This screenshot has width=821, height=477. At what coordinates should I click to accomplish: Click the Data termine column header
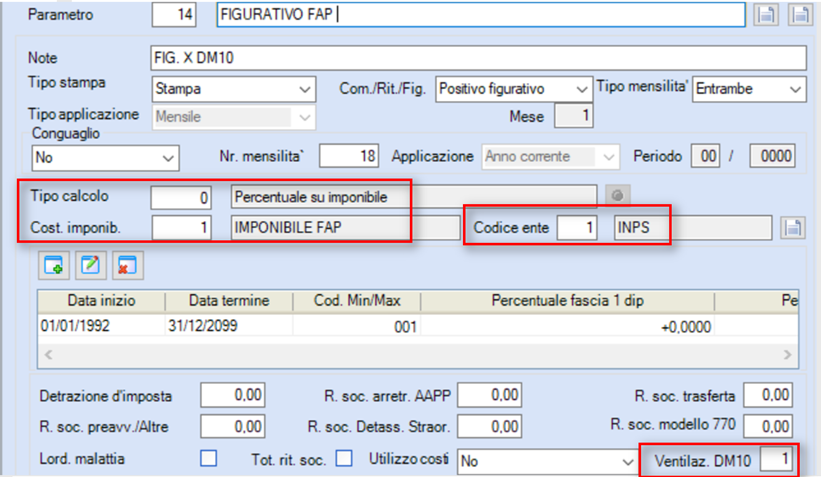[229, 301]
